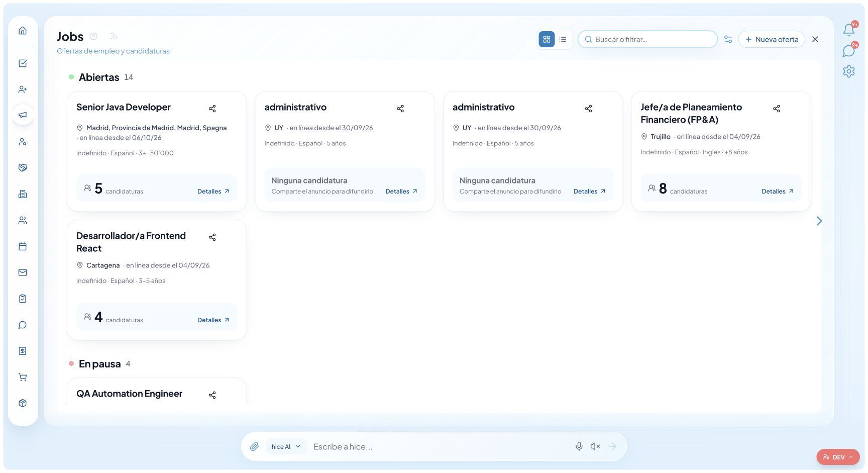Open the building icon in sidebar

click(23, 194)
